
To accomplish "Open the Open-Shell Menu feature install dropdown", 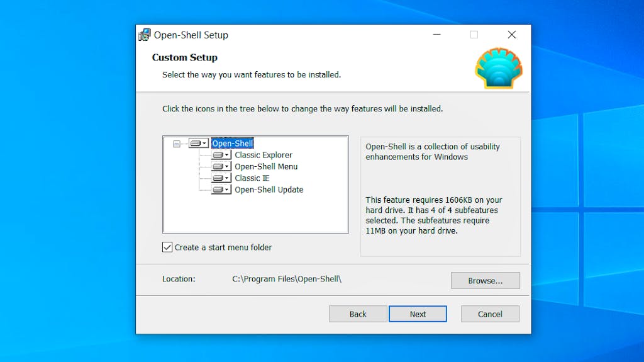I will 221,167.
